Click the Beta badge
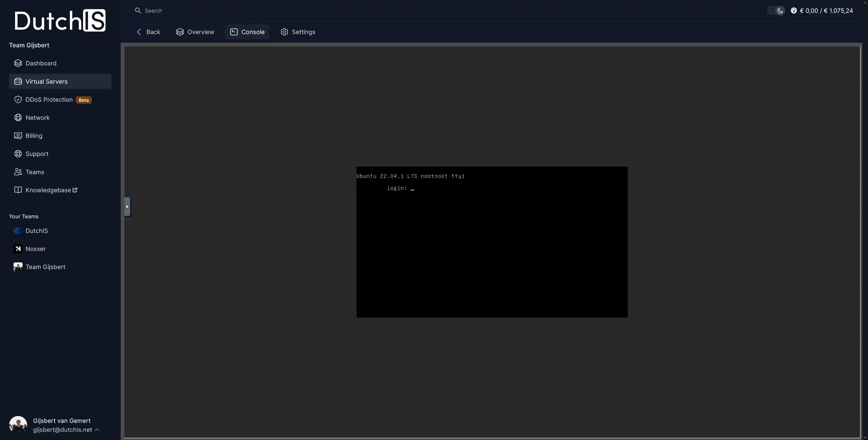Viewport: 868px width, 440px height. point(84,100)
